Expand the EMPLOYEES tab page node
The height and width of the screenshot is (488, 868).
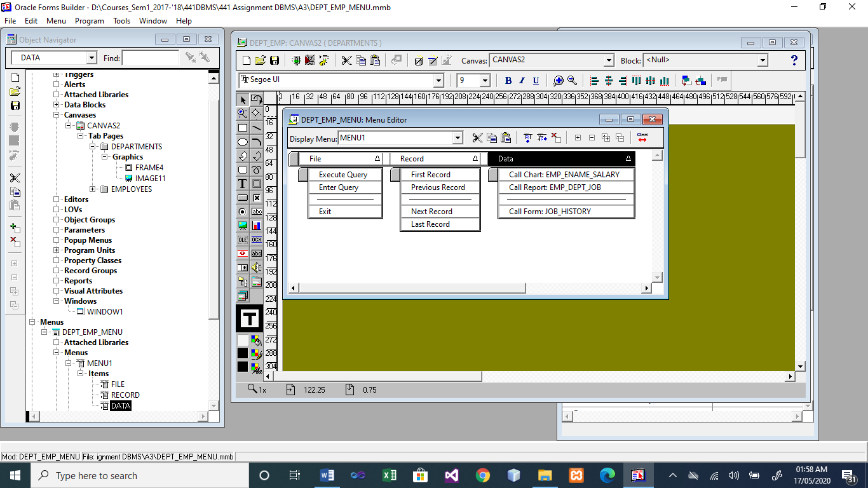click(93, 189)
